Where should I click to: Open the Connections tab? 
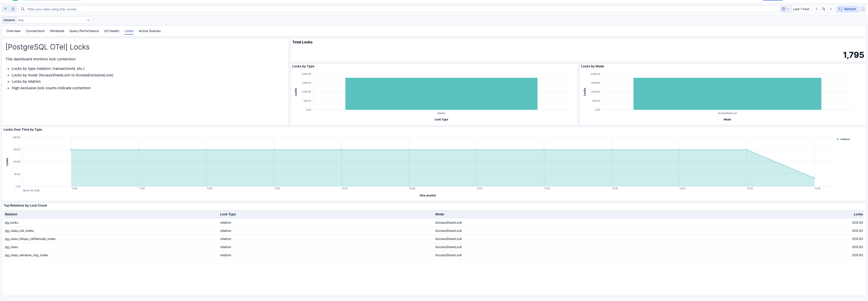tap(35, 31)
